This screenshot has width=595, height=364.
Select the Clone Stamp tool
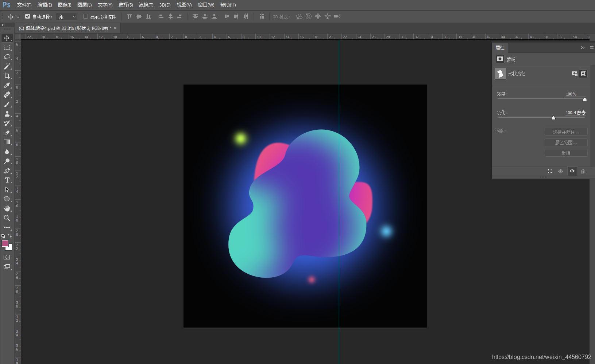[7, 114]
